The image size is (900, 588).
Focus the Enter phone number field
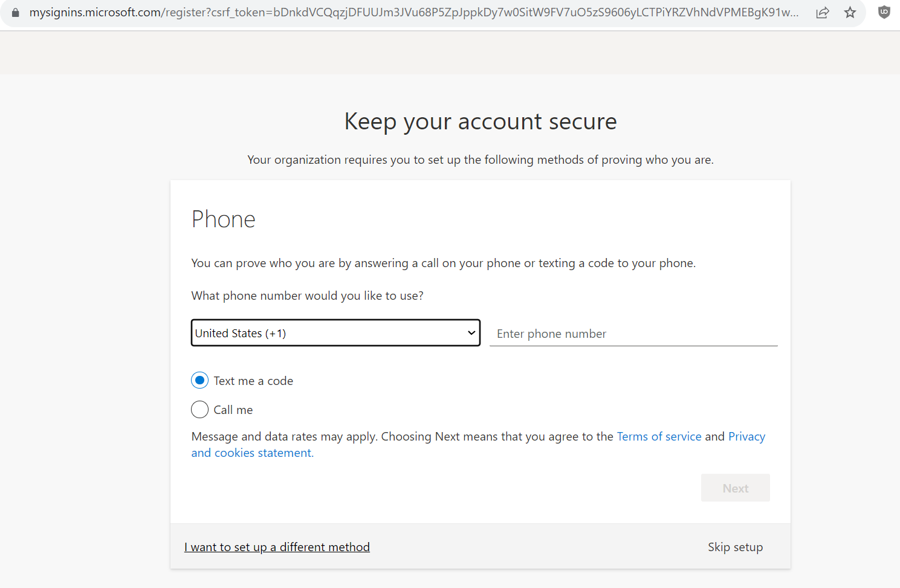click(x=633, y=334)
